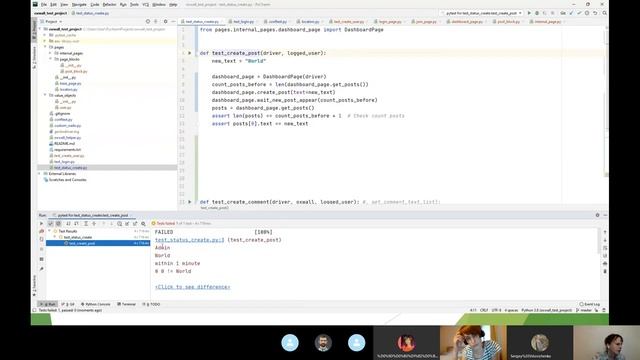This screenshot has width=640, height=360.
Task: Open the Terminal tool window button
Action: (127, 304)
